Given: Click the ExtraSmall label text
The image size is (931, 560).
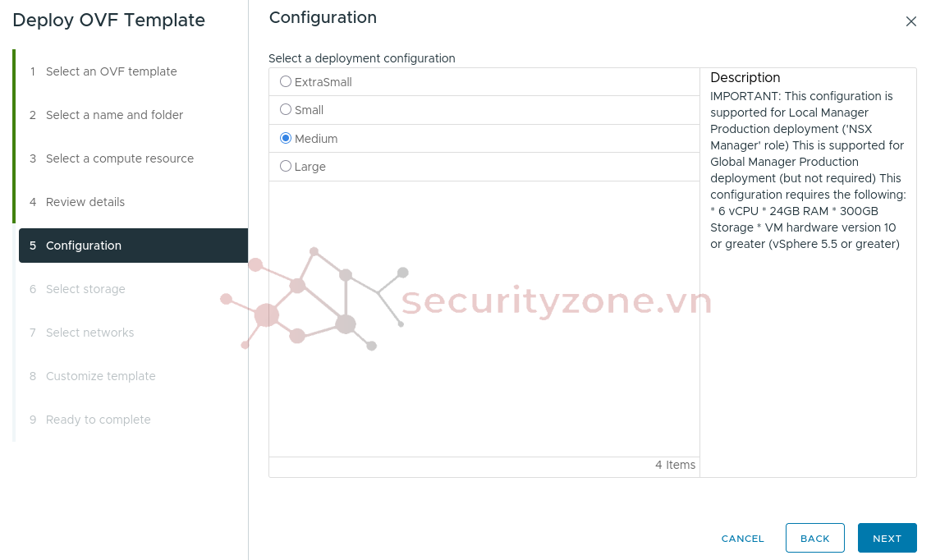Looking at the screenshot, I should pyautogui.click(x=323, y=82).
